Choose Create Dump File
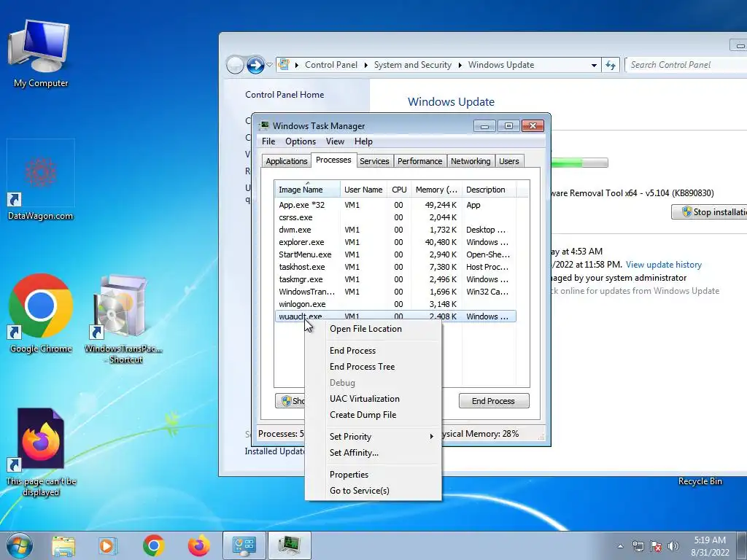This screenshot has width=747, height=560. 373,415
